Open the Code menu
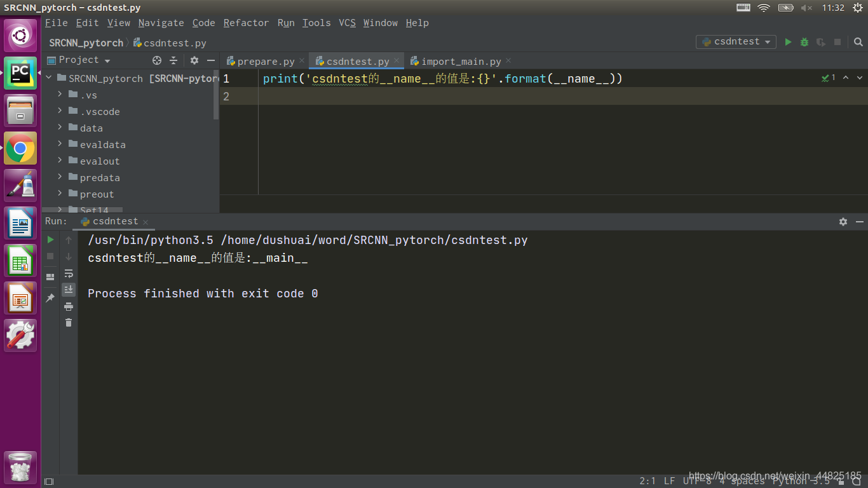 point(203,23)
